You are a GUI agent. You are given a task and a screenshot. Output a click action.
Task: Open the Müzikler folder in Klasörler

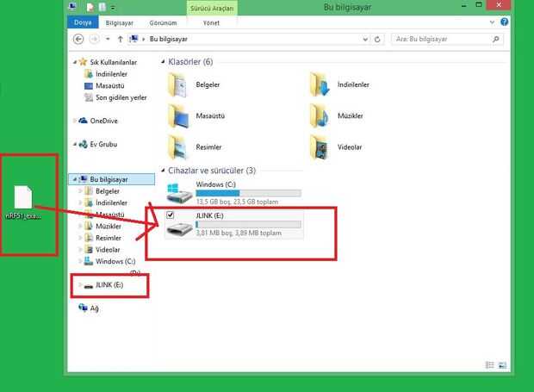tap(319, 116)
